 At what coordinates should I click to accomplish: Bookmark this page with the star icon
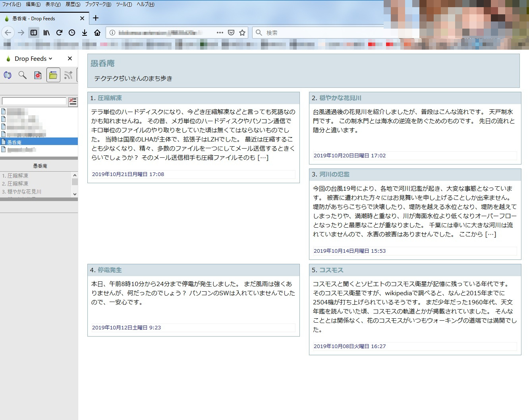[242, 33]
